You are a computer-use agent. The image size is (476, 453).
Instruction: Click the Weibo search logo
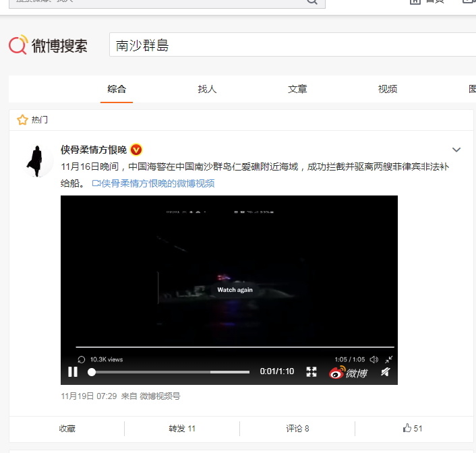(48, 45)
